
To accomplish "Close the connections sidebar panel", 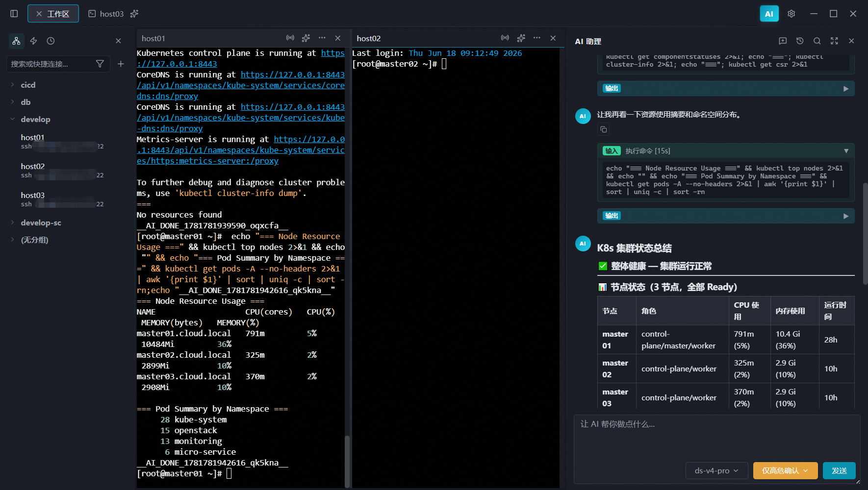I will (118, 41).
